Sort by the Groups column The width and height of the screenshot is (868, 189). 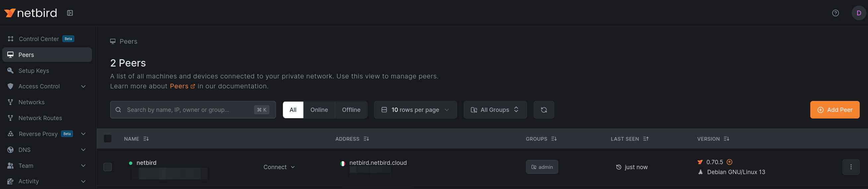coord(541,139)
